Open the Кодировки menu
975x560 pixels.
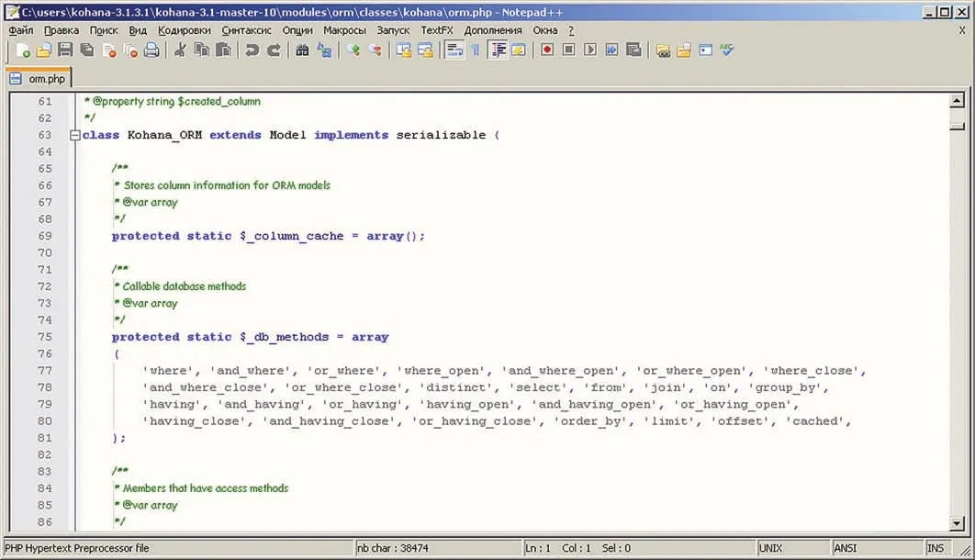(184, 29)
